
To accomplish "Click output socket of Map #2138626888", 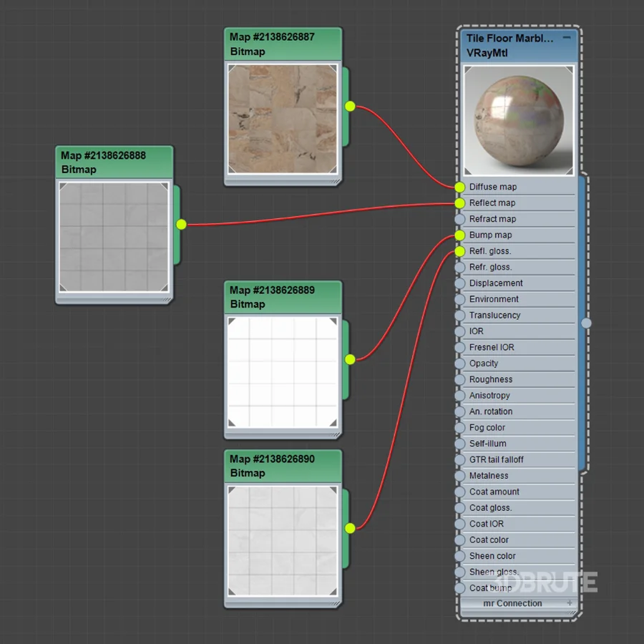I will [x=181, y=224].
